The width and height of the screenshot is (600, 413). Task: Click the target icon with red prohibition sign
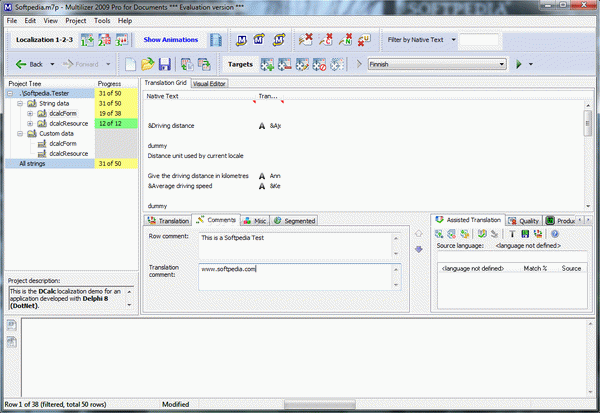click(319, 64)
